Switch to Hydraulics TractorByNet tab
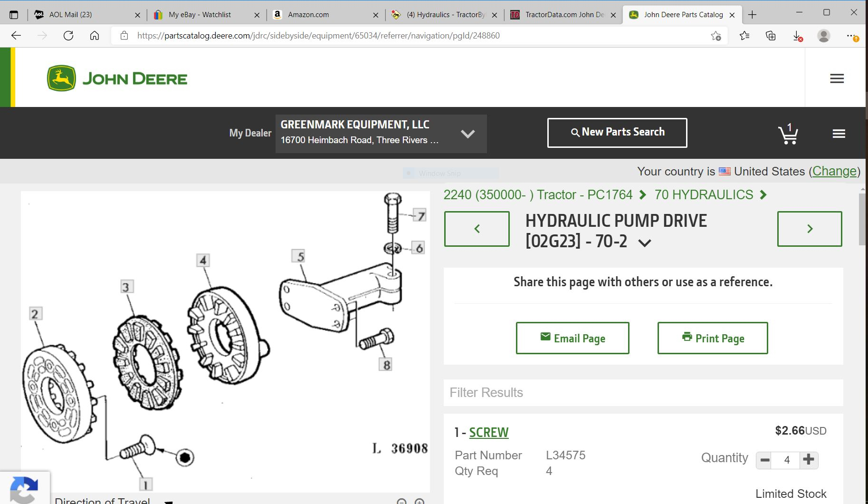Viewport: 868px width, 504px height. [444, 15]
